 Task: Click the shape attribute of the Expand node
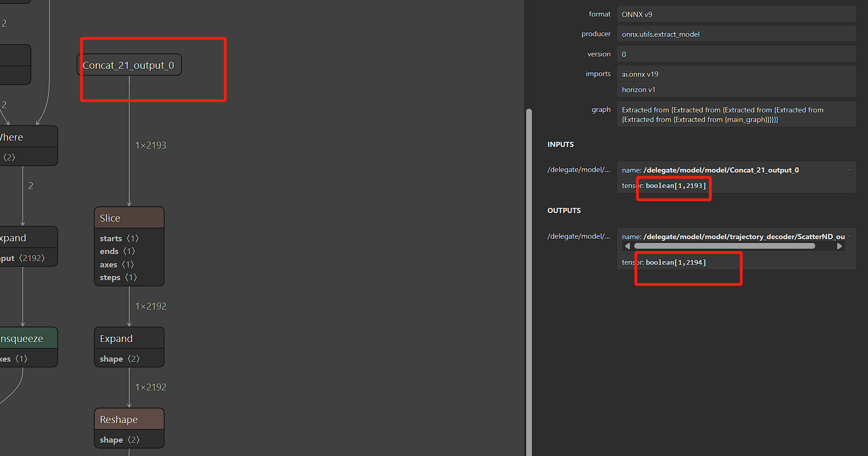pos(120,359)
